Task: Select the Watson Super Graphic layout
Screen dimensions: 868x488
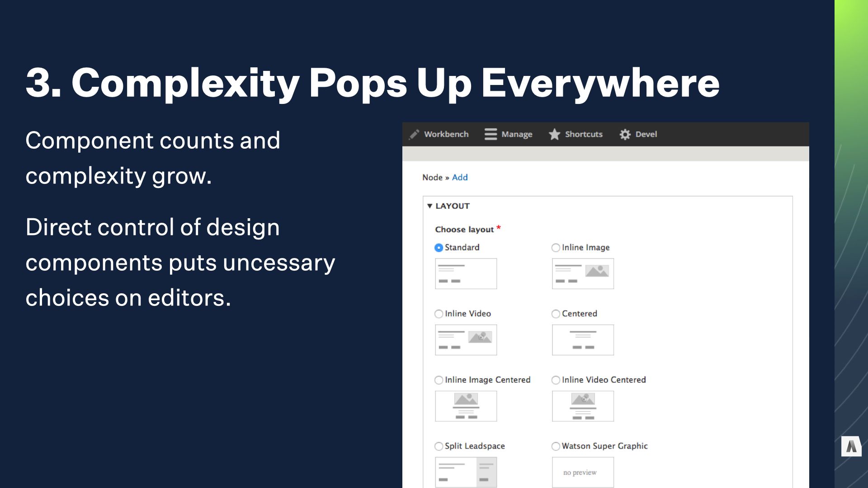Action: pyautogui.click(x=554, y=446)
